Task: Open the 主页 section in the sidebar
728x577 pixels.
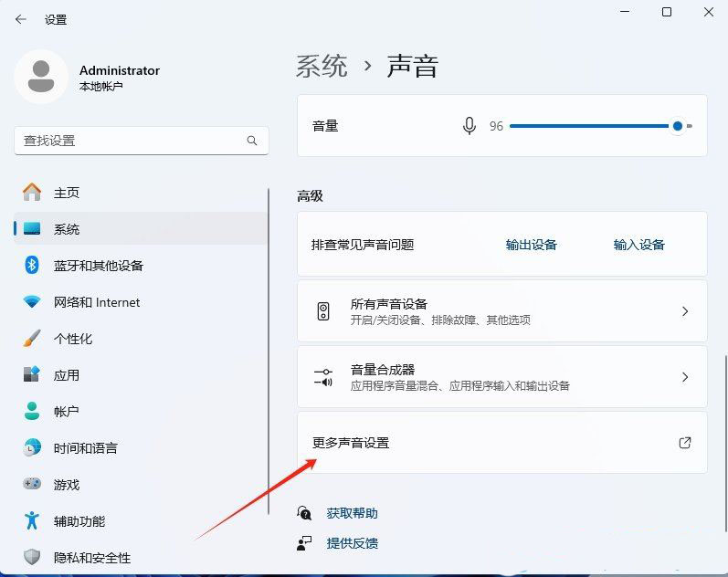Action: (67, 193)
